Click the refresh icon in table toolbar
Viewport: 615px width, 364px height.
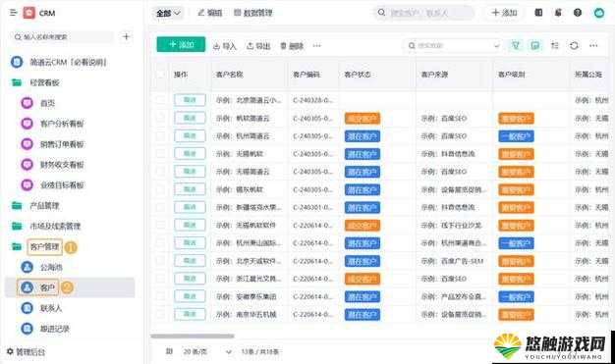click(574, 45)
